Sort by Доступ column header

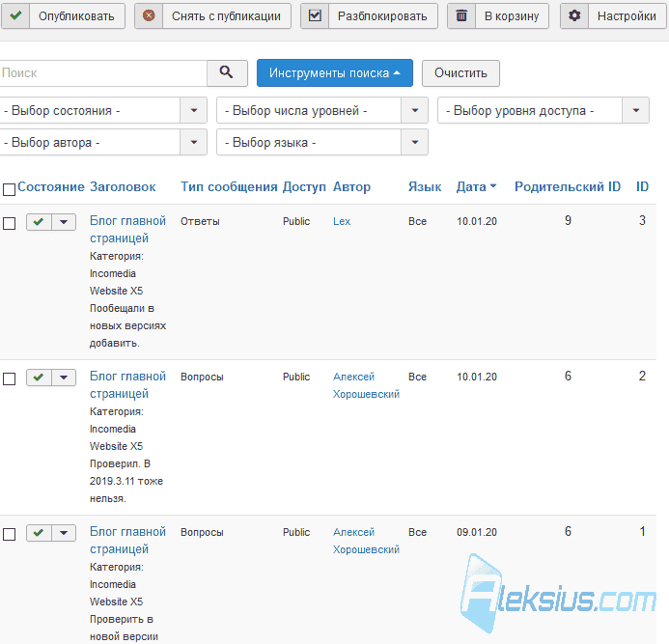click(x=304, y=186)
